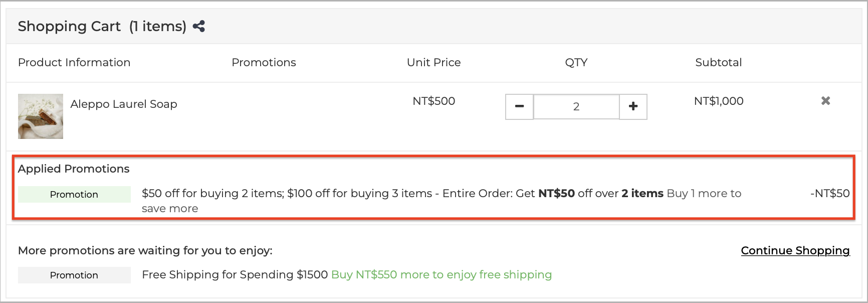Viewport: 868px width, 303px height.
Task: Click the plus icon to increase quantity
Action: point(633,106)
